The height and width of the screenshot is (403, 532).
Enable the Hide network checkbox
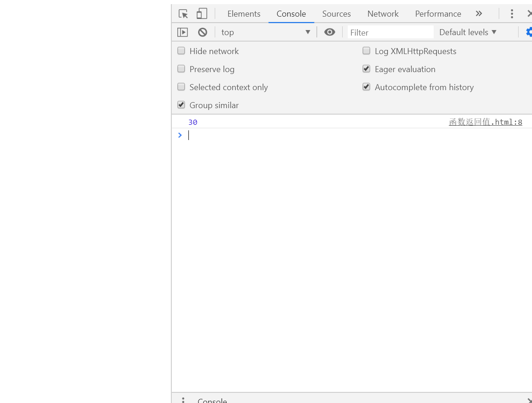tap(181, 51)
